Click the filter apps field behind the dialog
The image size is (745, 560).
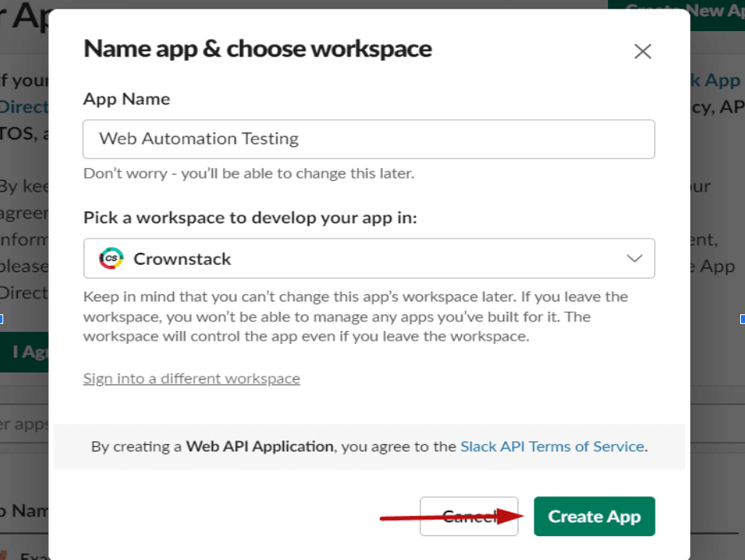pos(24,424)
